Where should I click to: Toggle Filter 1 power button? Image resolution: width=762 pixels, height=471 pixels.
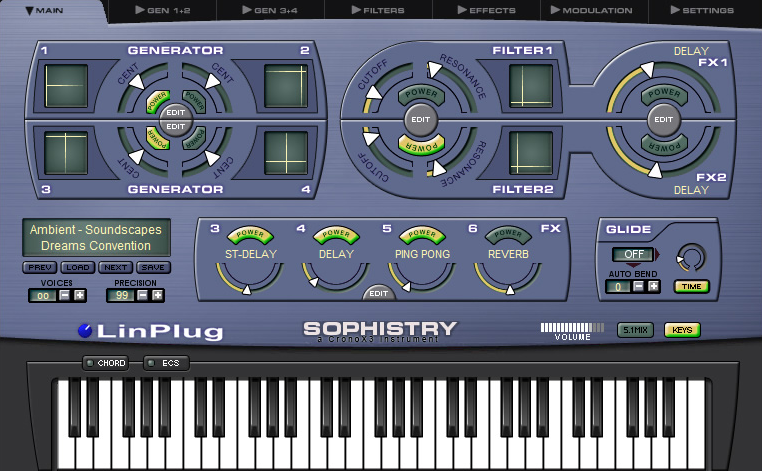422,95
